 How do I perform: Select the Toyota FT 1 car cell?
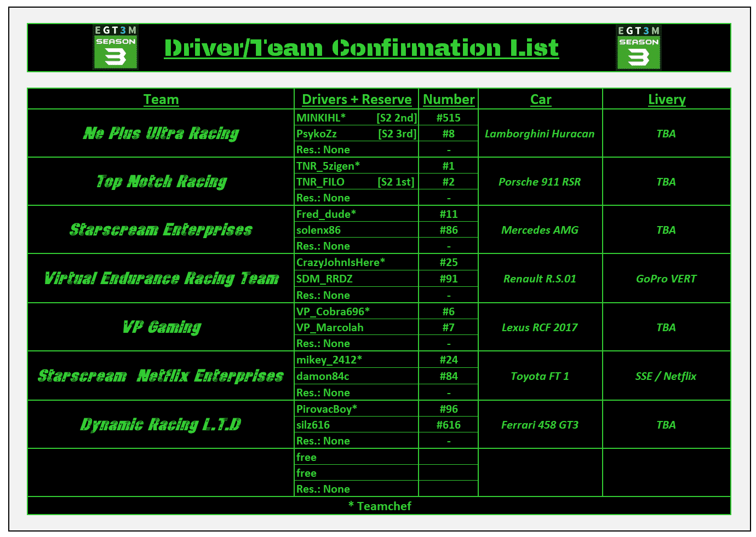click(541, 376)
